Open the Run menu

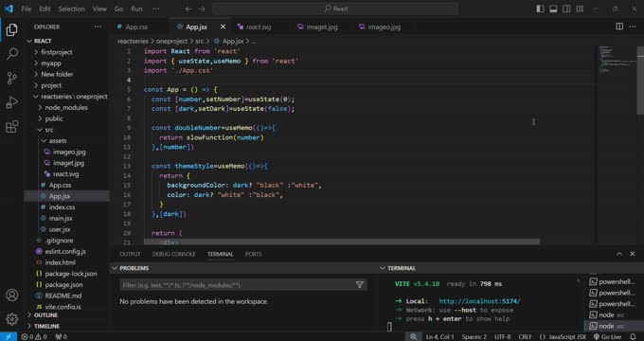pos(136,9)
